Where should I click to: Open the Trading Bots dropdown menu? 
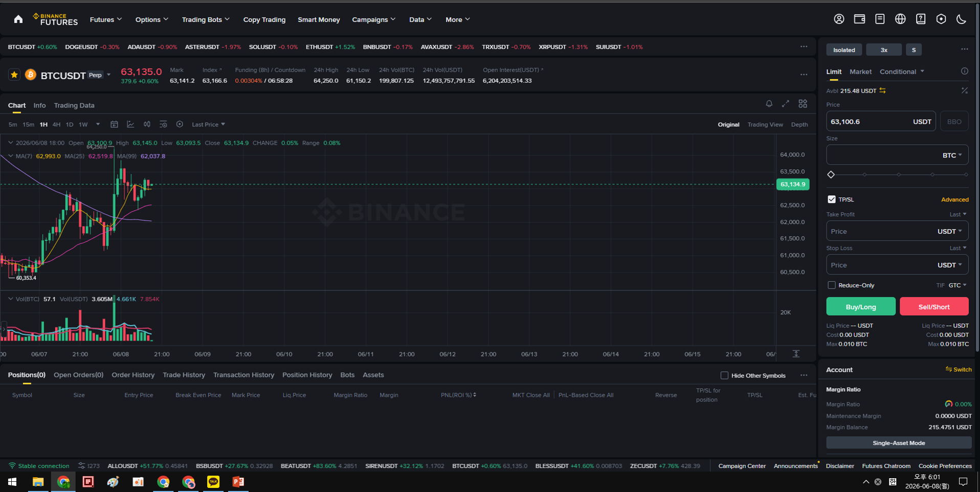(x=206, y=19)
